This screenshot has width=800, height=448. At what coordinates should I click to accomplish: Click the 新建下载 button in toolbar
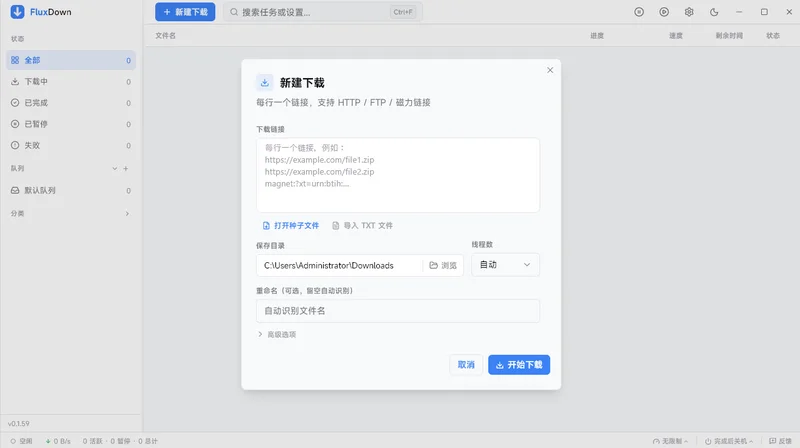tap(185, 12)
